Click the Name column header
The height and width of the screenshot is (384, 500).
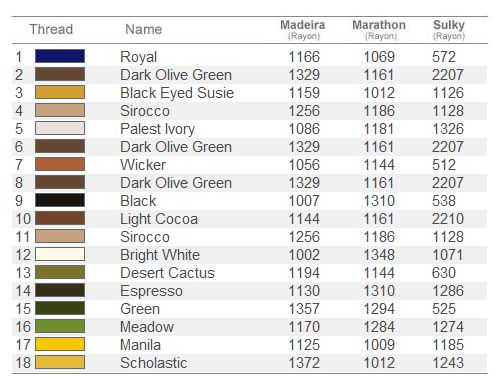[x=144, y=29]
